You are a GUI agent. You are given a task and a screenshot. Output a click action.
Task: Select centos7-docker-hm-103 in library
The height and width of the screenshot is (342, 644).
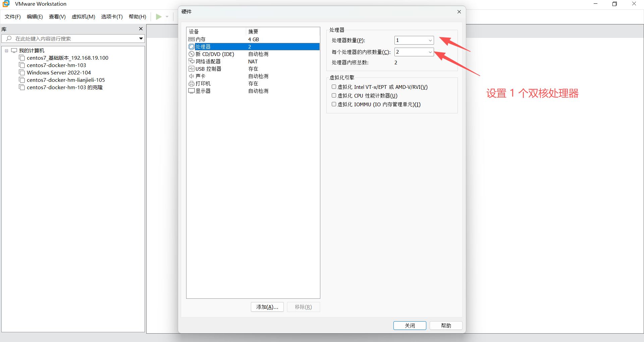coord(56,65)
